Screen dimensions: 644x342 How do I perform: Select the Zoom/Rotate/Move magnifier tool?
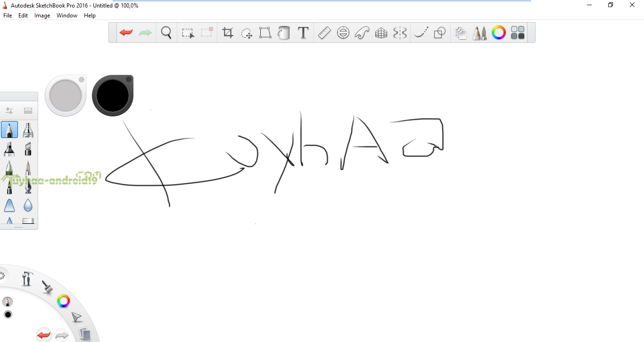(166, 33)
